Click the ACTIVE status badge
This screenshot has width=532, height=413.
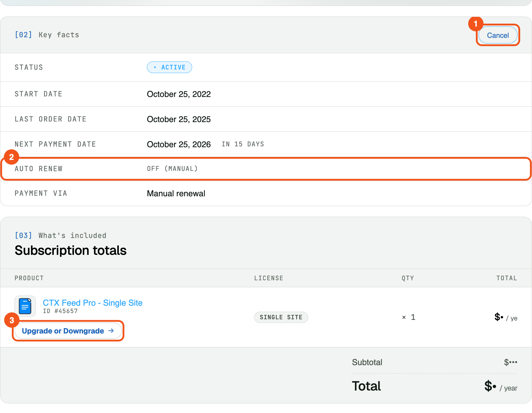point(169,67)
